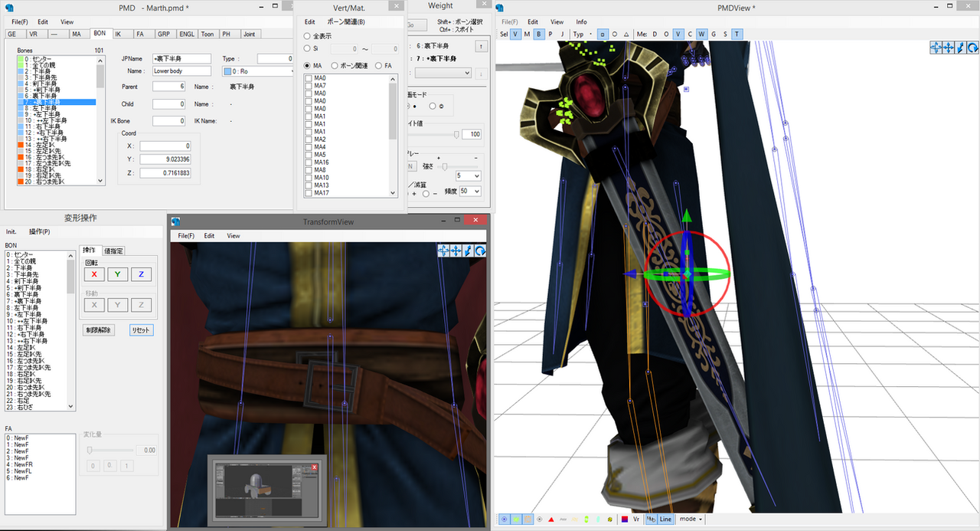Switch to the Joint tab
Screen dimensions: 980x531
click(249, 34)
